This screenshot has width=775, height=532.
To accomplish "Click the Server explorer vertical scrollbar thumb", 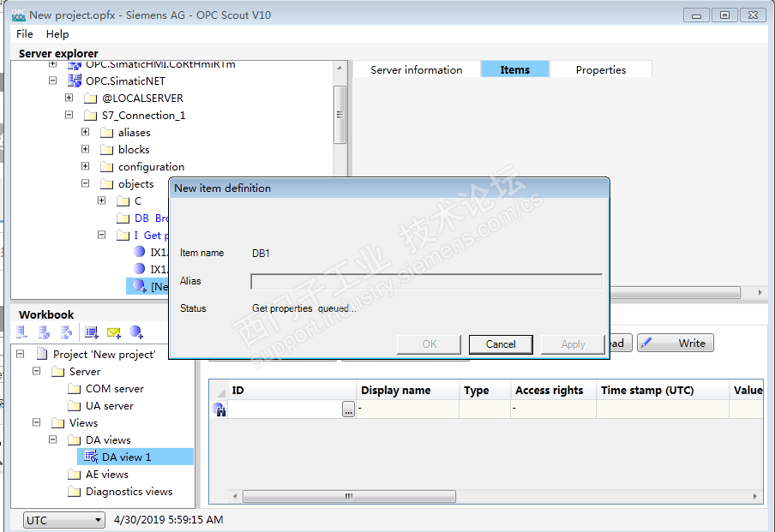I will (x=339, y=115).
